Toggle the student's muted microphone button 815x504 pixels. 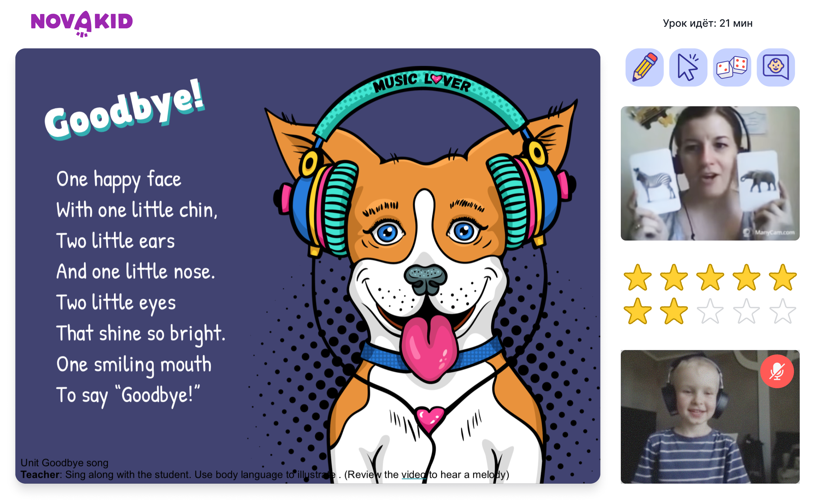777,371
